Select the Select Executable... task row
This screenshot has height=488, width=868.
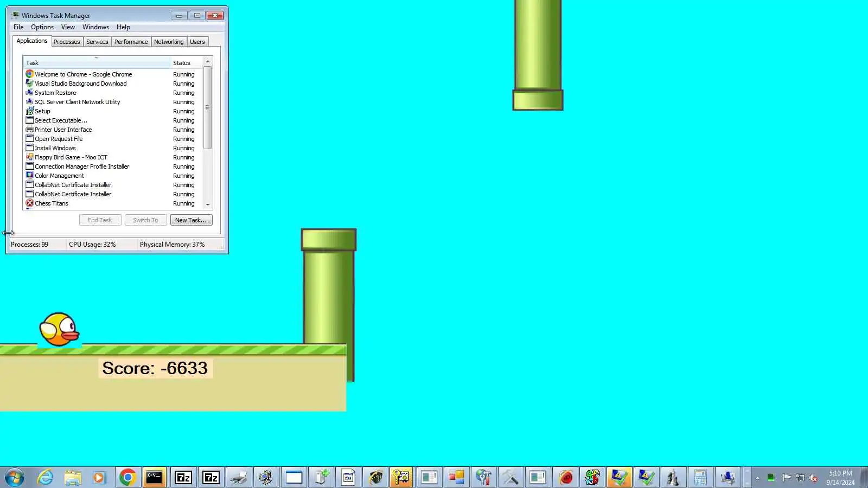click(113, 120)
